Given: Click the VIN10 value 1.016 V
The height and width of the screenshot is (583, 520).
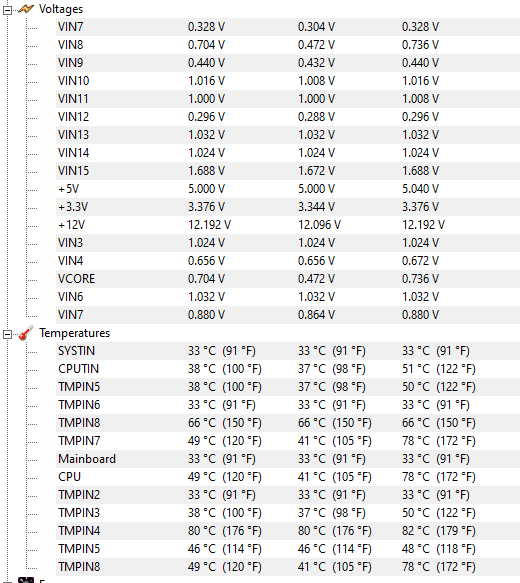Looking at the screenshot, I should (206, 81).
